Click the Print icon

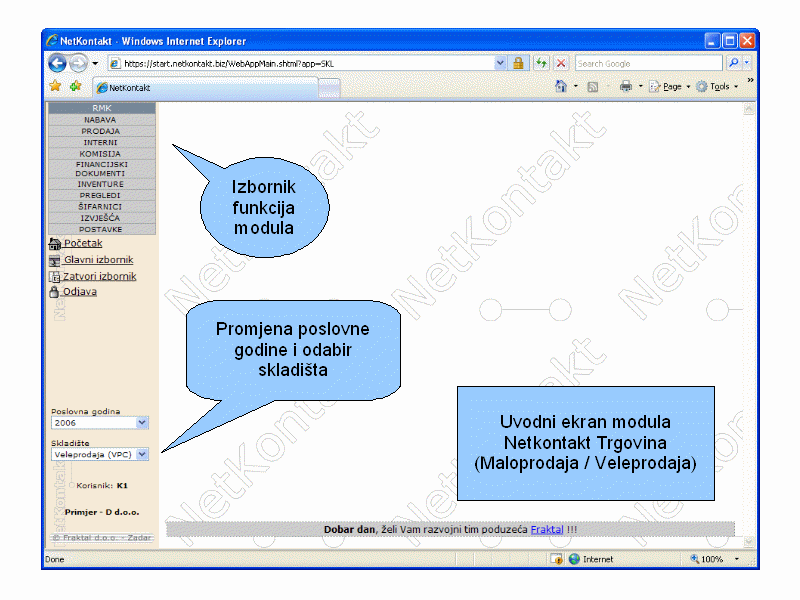626,87
